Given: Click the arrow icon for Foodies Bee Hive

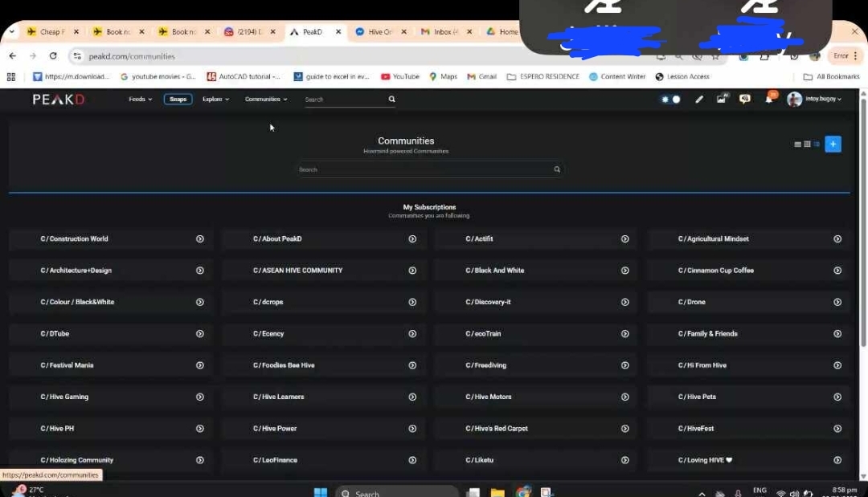Looking at the screenshot, I should [412, 365].
